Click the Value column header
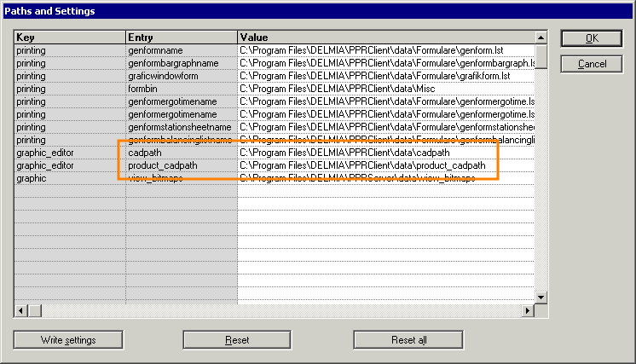636x364 pixels. pos(385,38)
